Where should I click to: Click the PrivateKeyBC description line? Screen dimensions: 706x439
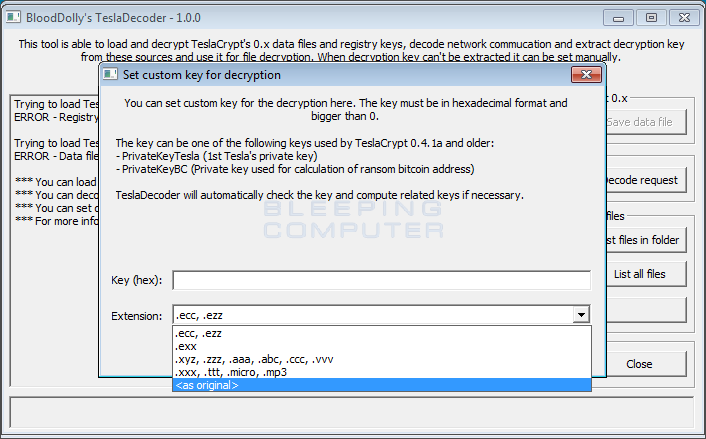pos(295,169)
